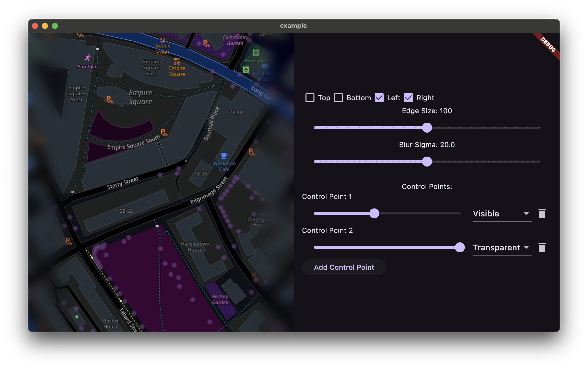Click the Control Point 1 position slider thumb
Image resolution: width=588 pixels, height=369 pixels.
(x=374, y=213)
